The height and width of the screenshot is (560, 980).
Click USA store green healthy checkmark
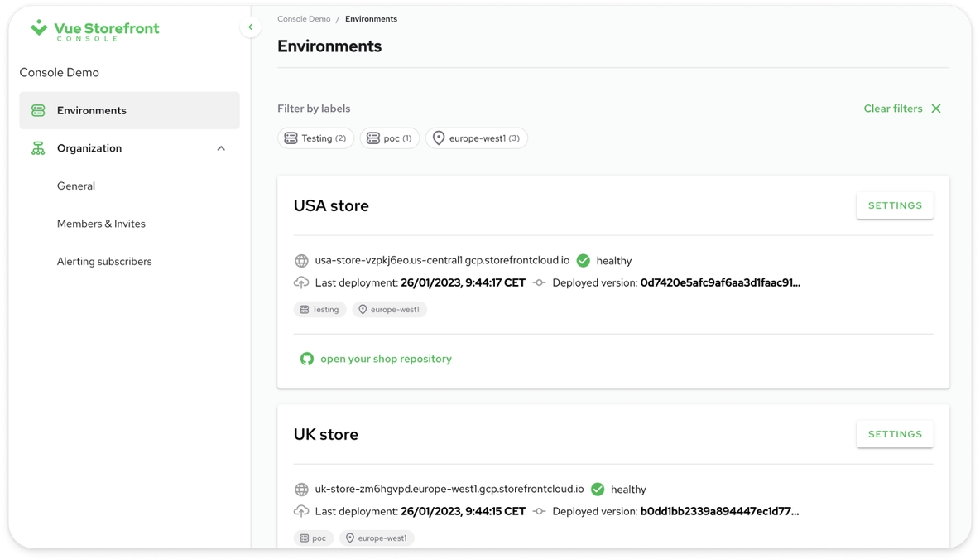pos(584,261)
